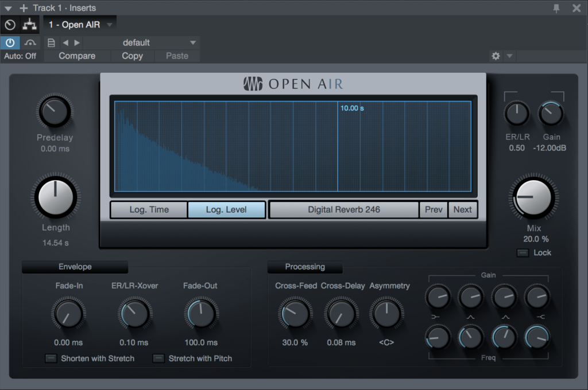Open the gear settings icon
This screenshot has width=588, height=390.
click(x=496, y=56)
